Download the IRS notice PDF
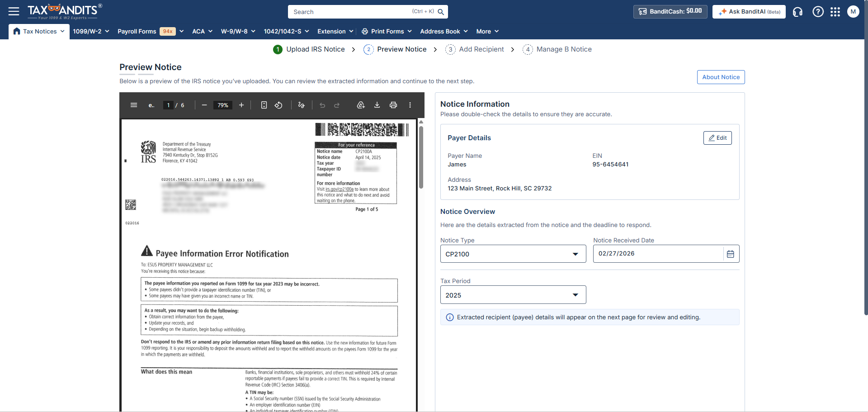Image resolution: width=868 pixels, height=412 pixels. [x=377, y=105]
